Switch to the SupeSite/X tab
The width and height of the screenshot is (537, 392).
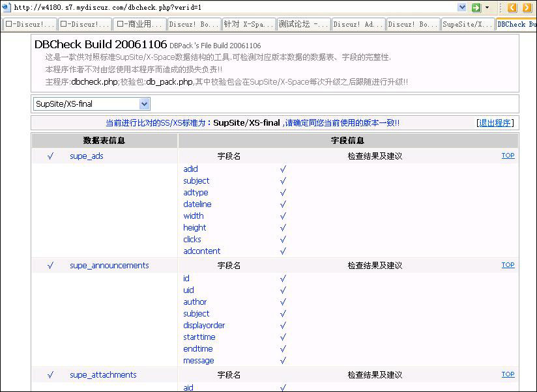pos(468,24)
